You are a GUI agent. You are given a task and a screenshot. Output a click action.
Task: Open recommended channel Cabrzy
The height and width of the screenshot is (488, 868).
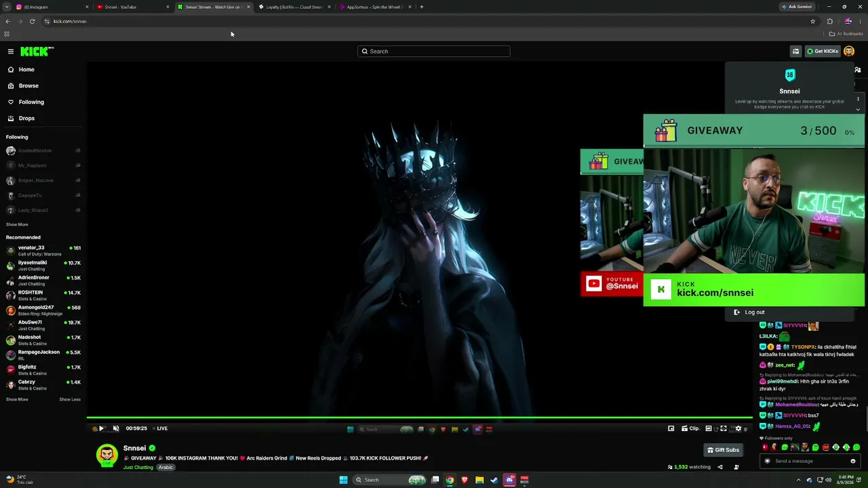pyautogui.click(x=43, y=385)
